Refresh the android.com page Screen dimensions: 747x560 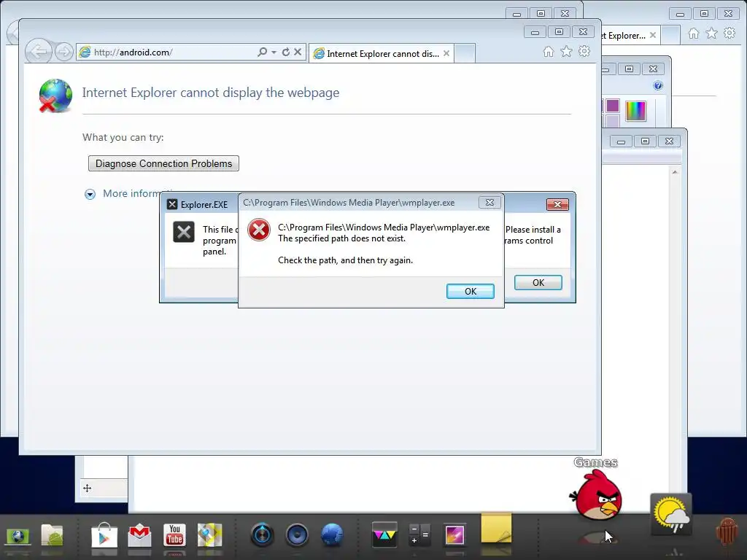[286, 52]
